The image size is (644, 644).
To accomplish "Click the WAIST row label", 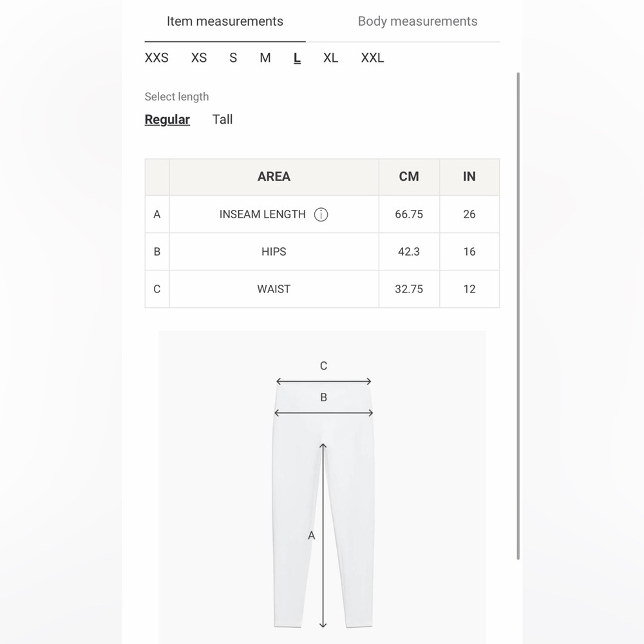I will click(x=273, y=289).
